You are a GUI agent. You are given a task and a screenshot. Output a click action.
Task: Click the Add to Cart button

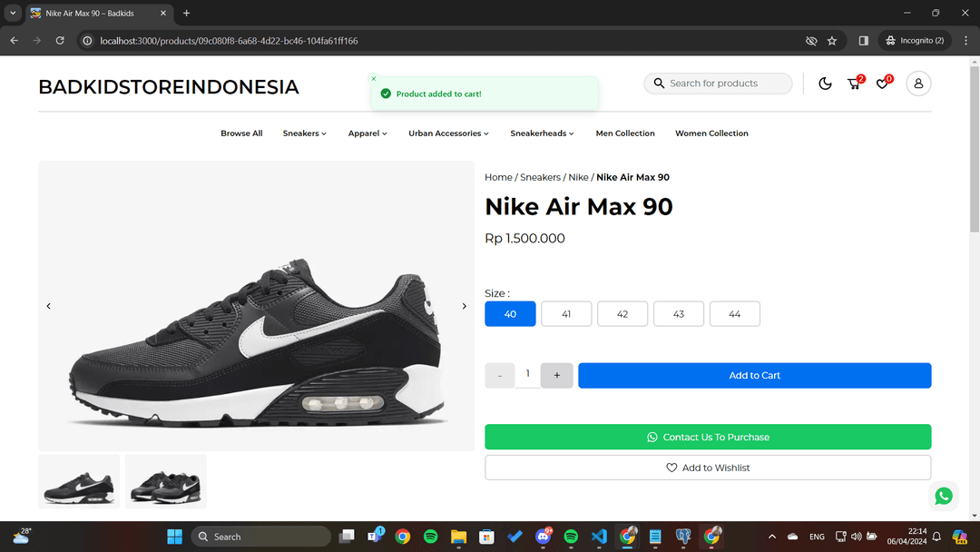754,376
